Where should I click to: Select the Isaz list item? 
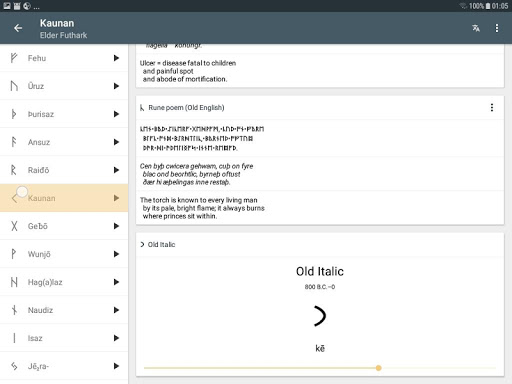pyautogui.click(x=64, y=338)
